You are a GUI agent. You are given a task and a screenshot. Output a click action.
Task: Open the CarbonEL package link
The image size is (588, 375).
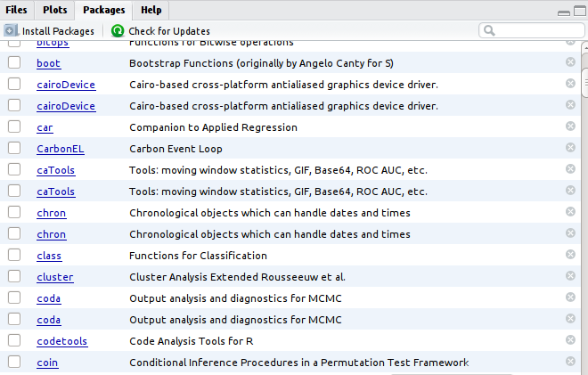tap(54, 149)
